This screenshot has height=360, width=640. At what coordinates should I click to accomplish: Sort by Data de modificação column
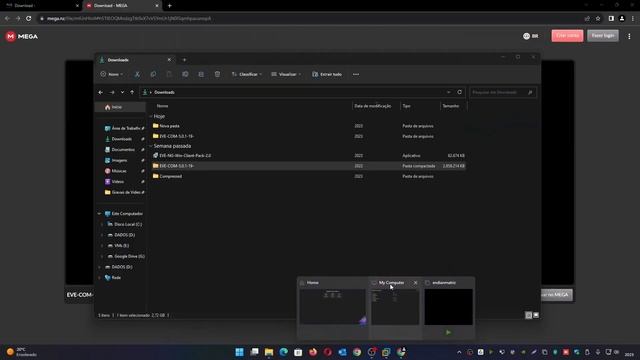click(376, 106)
